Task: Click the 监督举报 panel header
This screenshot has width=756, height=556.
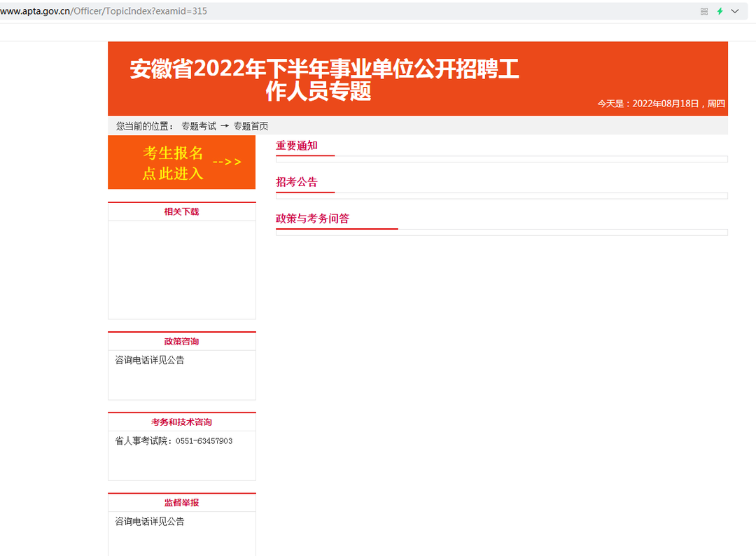Action: pos(181,502)
